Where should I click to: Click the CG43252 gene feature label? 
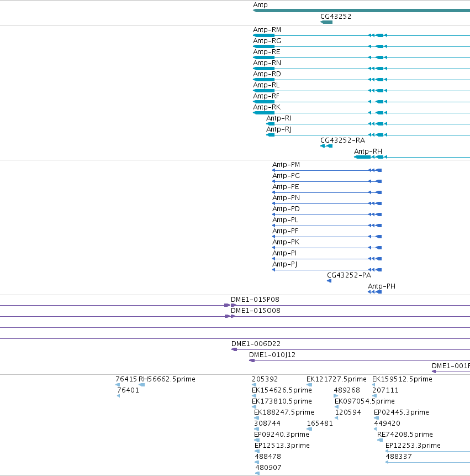[x=336, y=17]
